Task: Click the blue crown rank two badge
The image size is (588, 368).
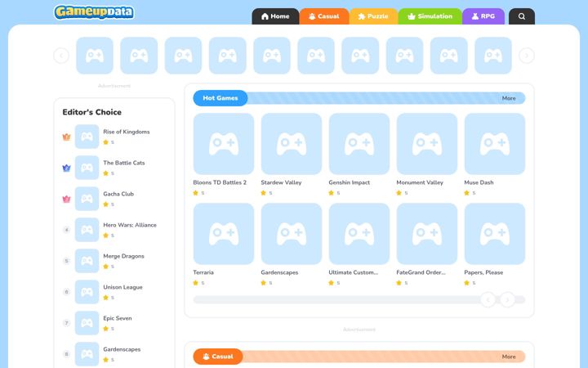Action: pos(66,168)
